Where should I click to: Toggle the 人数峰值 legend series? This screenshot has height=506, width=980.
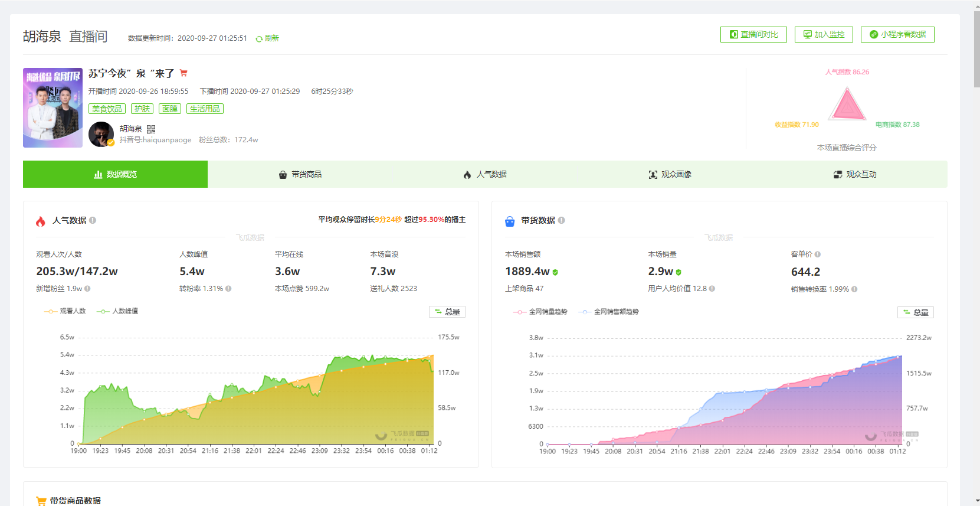[117, 311]
